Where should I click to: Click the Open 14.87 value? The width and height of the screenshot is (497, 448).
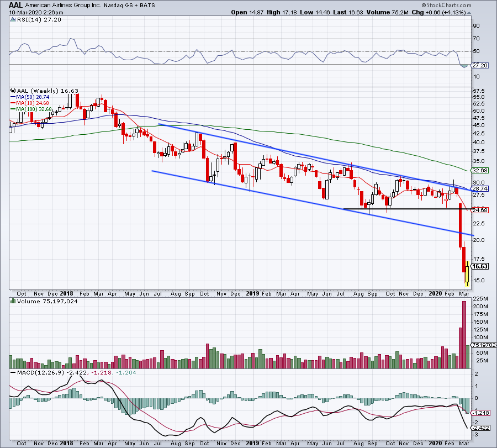pyautogui.click(x=247, y=12)
